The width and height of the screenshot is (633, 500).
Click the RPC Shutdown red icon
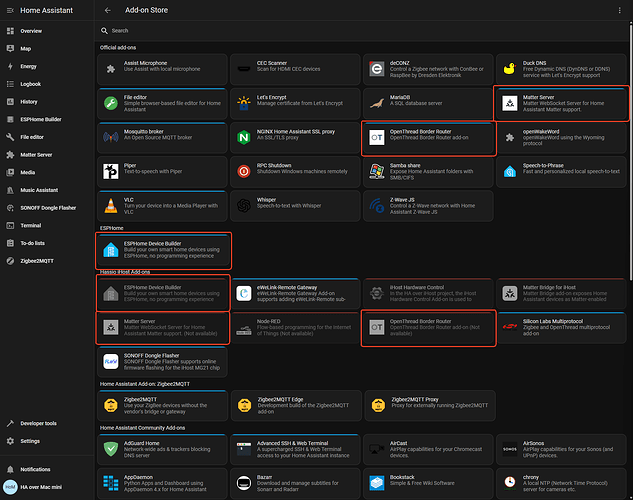click(x=244, y=172)
